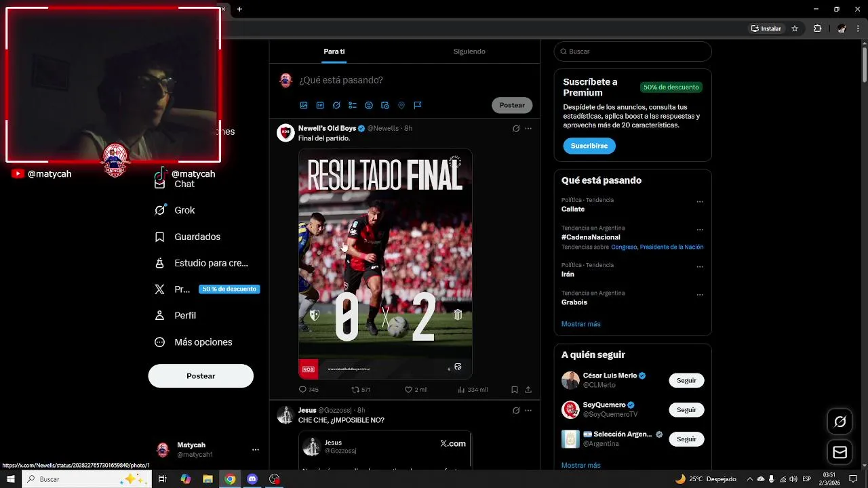Click the white Postear button in sidebar
This screenshot has width=868, height=488.
pos(201,375)
